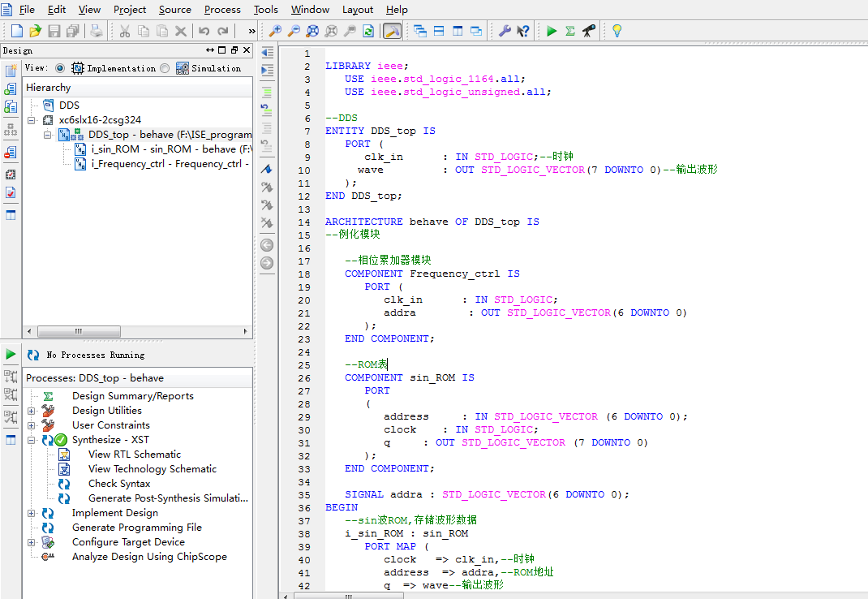Collapse the xc6slx16-2csg324 device node
Viewport: 868px width, 599px height.
pyautogui.click(x=32, y=120)
